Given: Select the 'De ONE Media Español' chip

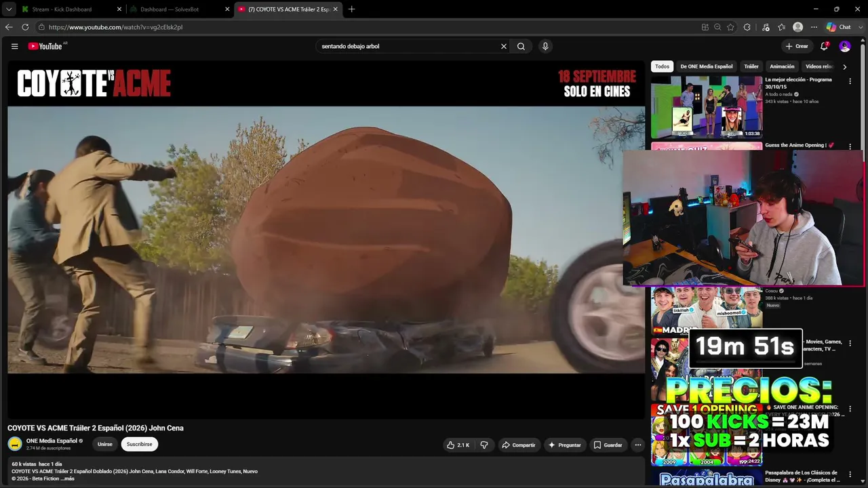Looking at the screenshot, I should click(707, 66).
